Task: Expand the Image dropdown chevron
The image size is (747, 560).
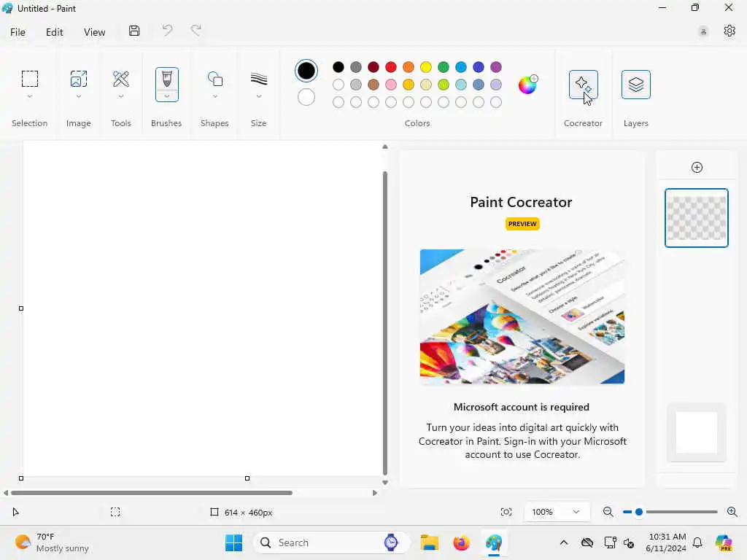Action: (79, 96)
